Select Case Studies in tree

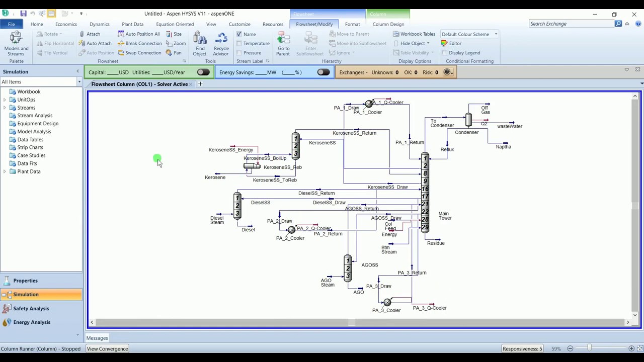[31, 155]
